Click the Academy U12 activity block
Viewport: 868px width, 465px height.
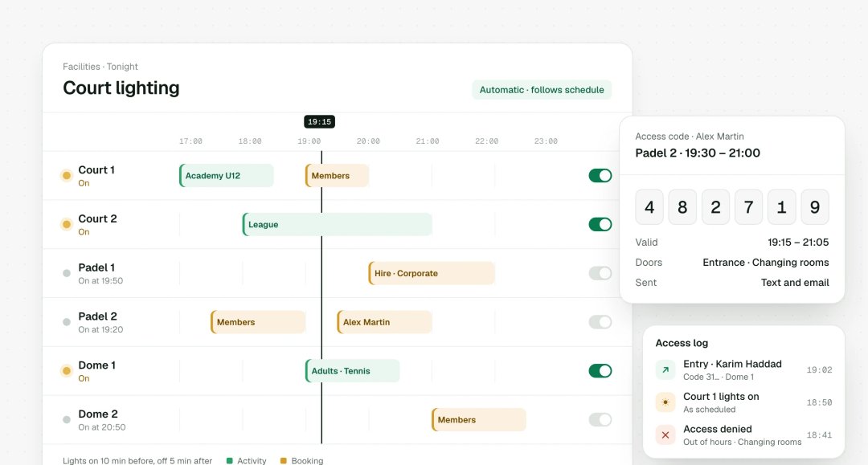click(226, 176)
